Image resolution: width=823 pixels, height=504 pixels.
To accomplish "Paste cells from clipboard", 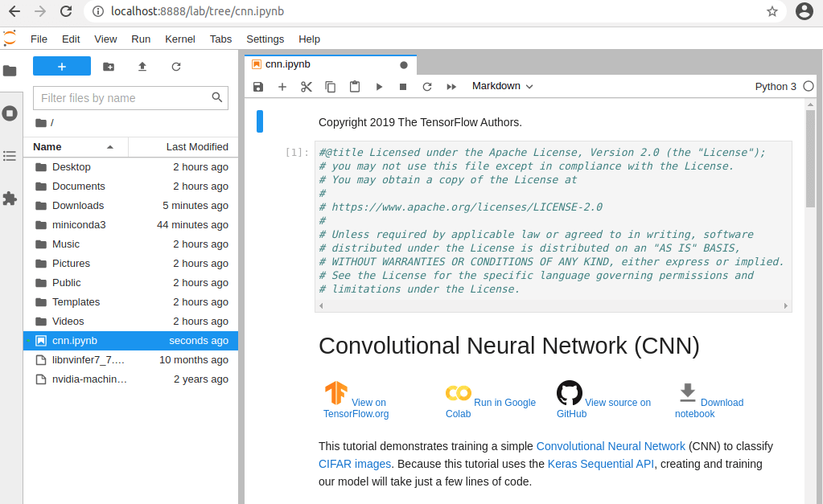I will coord(355,87).
